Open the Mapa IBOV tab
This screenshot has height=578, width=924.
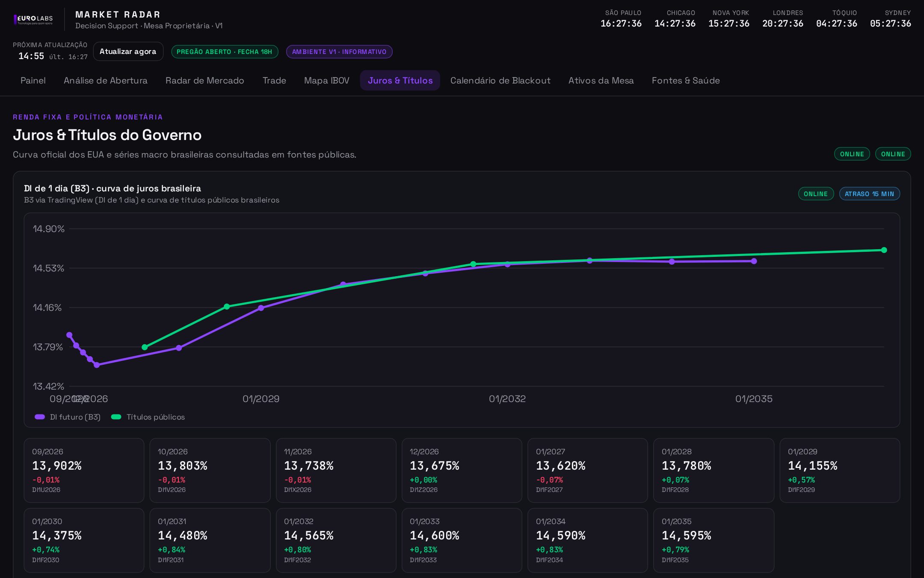pyautogui.click(x=327, y=80)
